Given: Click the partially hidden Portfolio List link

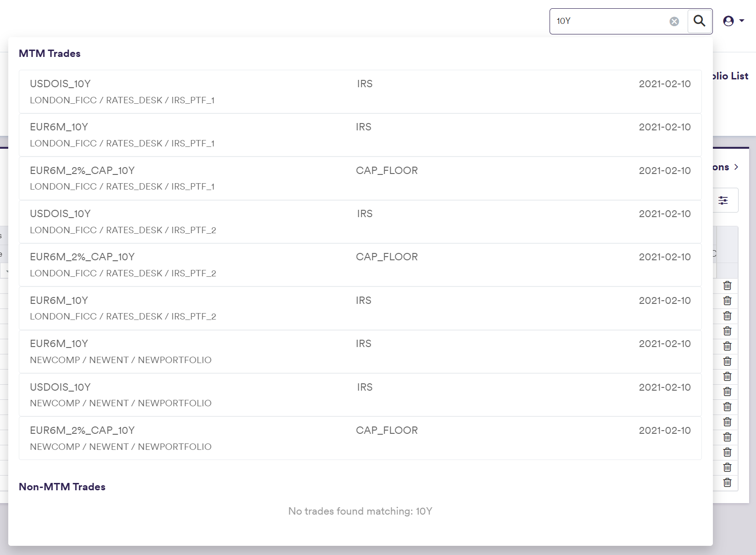Looking at the screenshot, I should coord(730,76).
